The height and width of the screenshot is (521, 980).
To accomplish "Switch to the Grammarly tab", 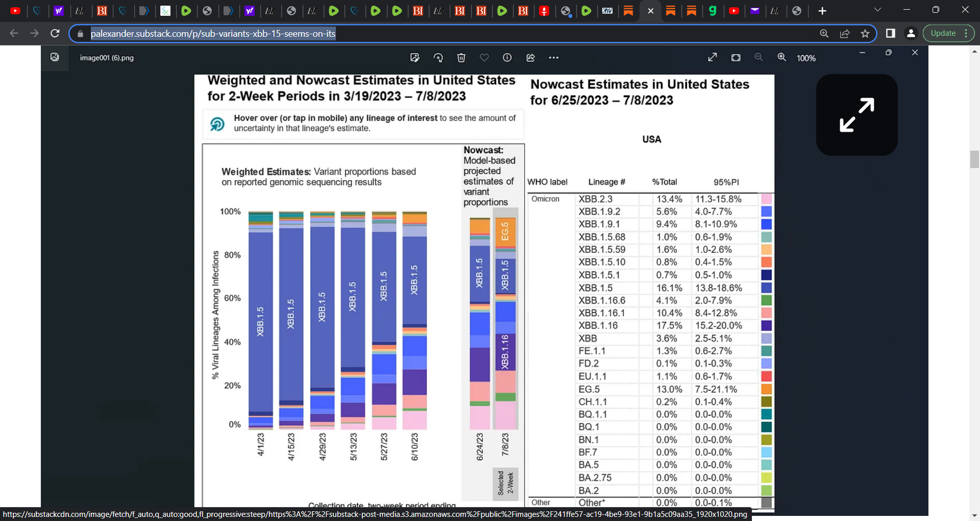I will 713,11.
